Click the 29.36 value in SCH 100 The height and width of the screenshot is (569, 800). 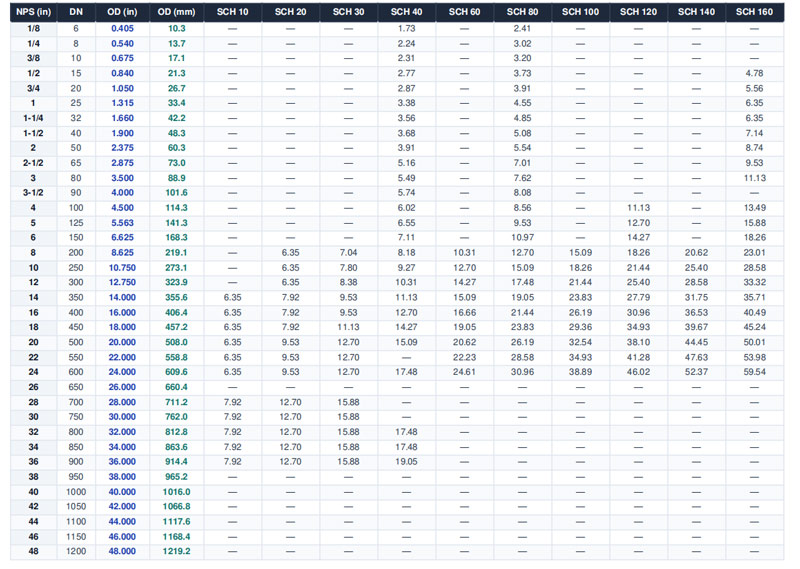[581, 327]
